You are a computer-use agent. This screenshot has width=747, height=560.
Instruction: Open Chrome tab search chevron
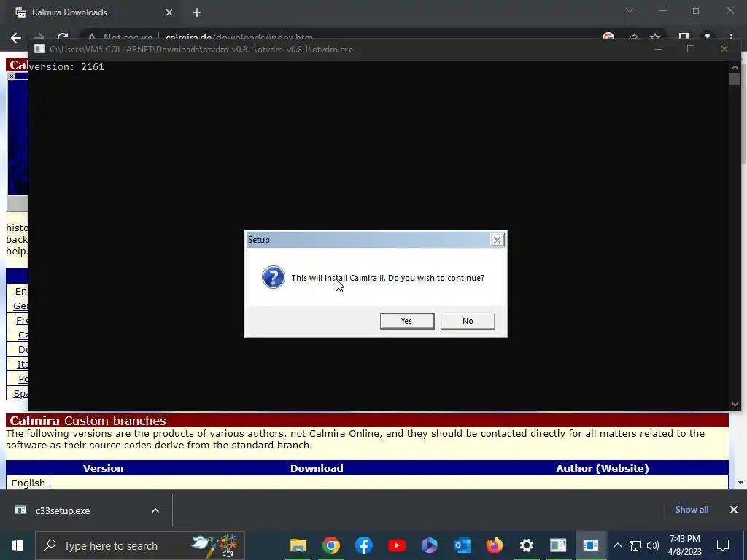coord(630,10)
